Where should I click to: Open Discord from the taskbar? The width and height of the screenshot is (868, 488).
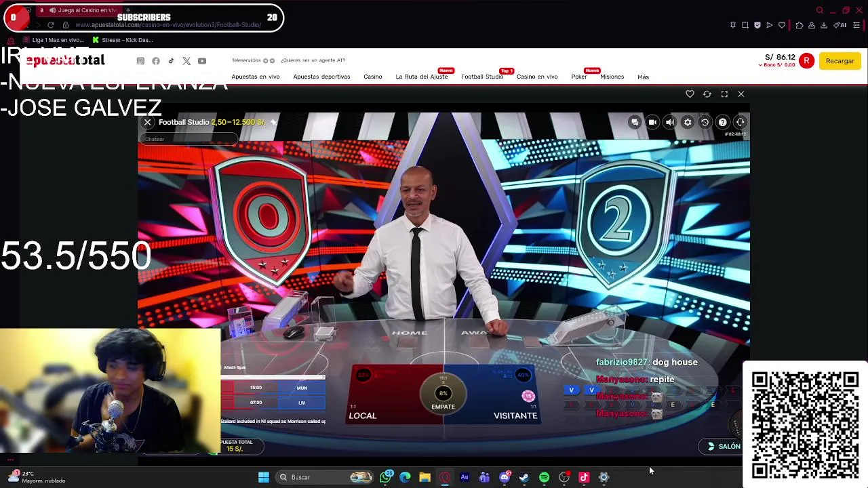tap(505, 477)
